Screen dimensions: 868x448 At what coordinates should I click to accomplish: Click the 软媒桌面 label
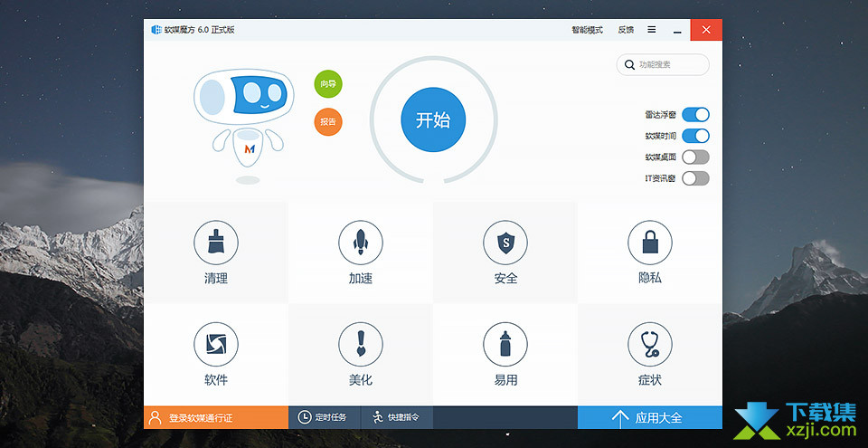pos(660,157)
